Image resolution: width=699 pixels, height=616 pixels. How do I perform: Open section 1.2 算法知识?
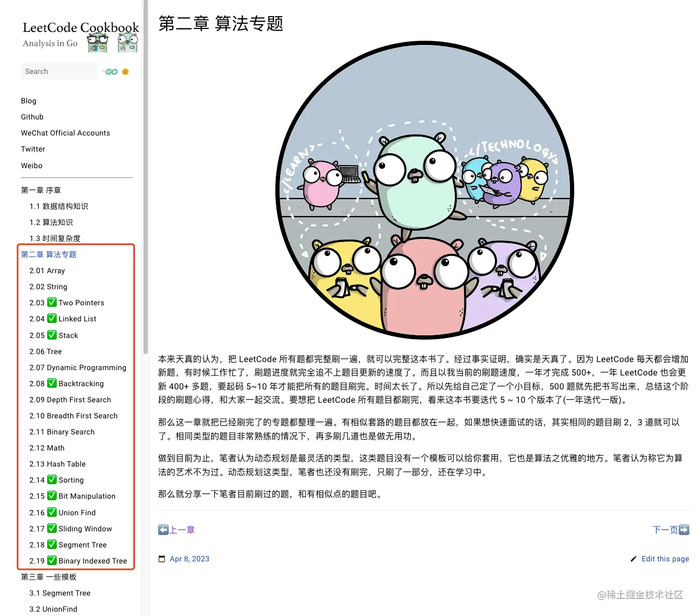pyautogui.click(x=51, y=222)
